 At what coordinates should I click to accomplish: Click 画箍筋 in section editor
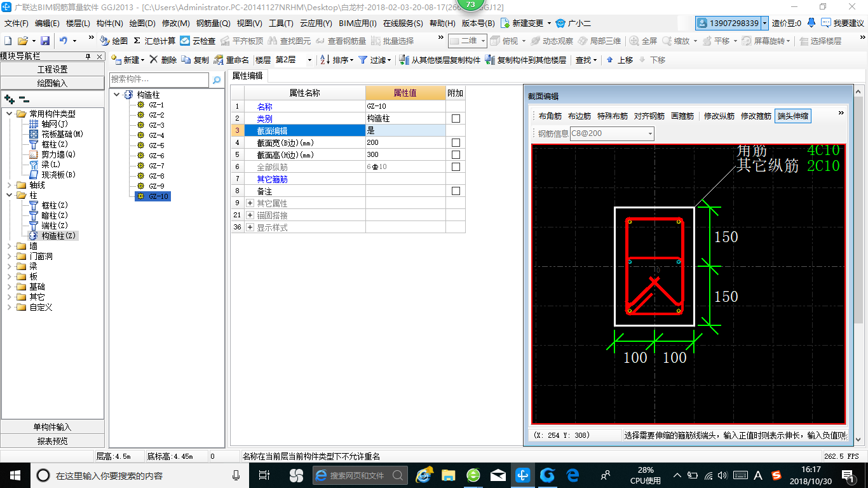coord(682,116)
